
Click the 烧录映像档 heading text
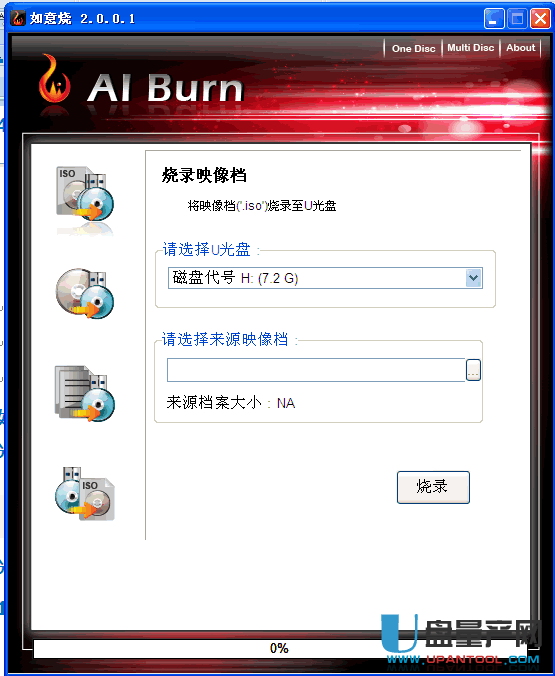[204, 175]
